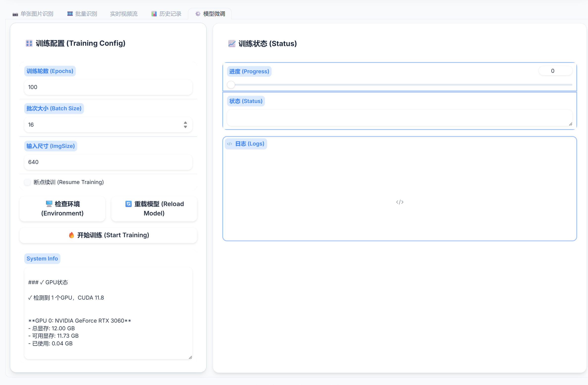
Task: Click computer icon on Environment button
Action: click(49, 204)
